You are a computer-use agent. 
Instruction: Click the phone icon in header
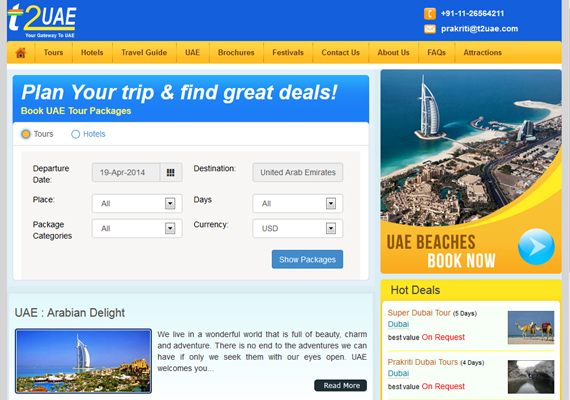tap(430, 14)
